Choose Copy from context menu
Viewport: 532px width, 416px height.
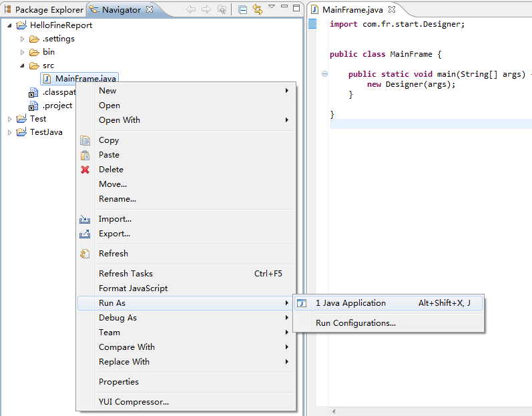click(186, 140)
